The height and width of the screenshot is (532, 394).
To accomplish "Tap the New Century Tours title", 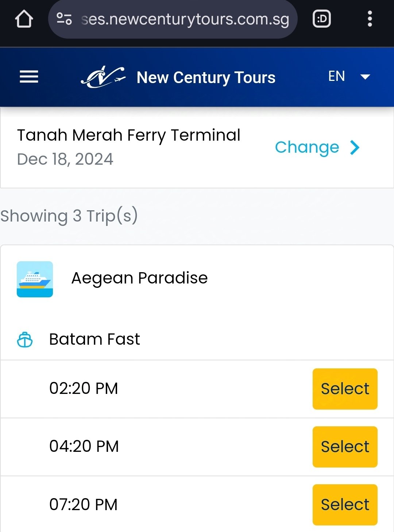I will [x=206, y=77].
